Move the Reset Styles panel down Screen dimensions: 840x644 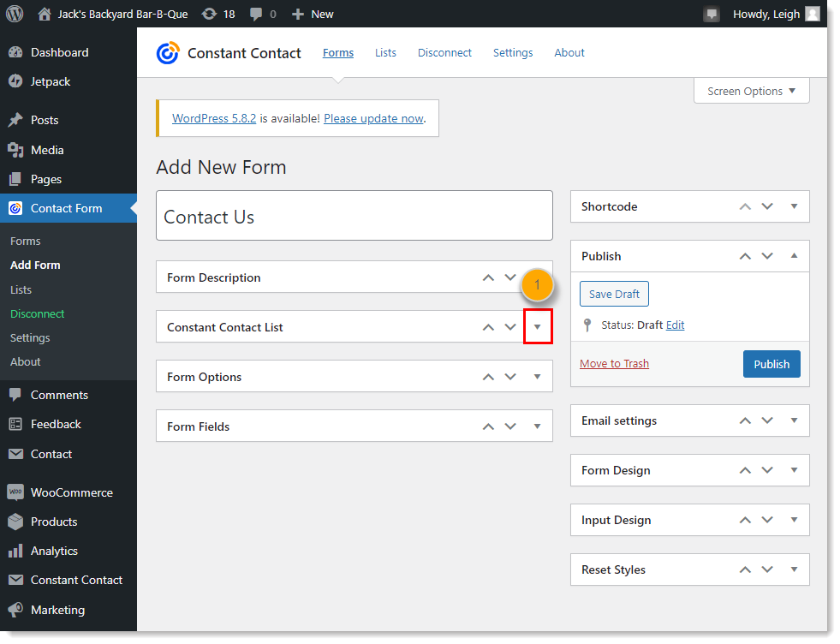coord(767,569)
